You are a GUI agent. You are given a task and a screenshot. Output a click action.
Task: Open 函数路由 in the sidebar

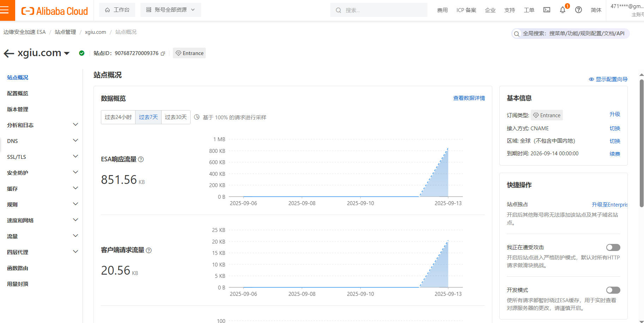[x=18, y=268]
